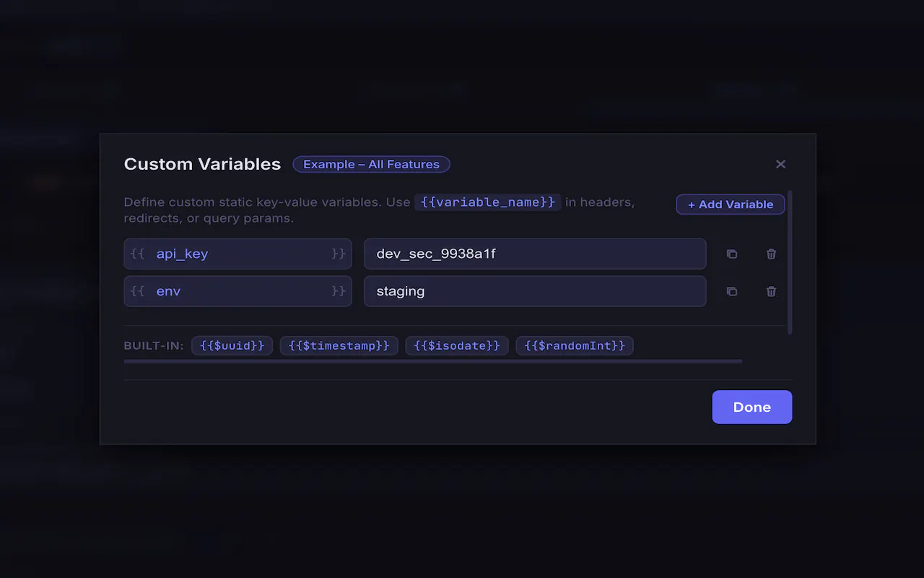This screenshot has height=578, width=924.
Task: Click the Done button
Action: coord(752,407)
